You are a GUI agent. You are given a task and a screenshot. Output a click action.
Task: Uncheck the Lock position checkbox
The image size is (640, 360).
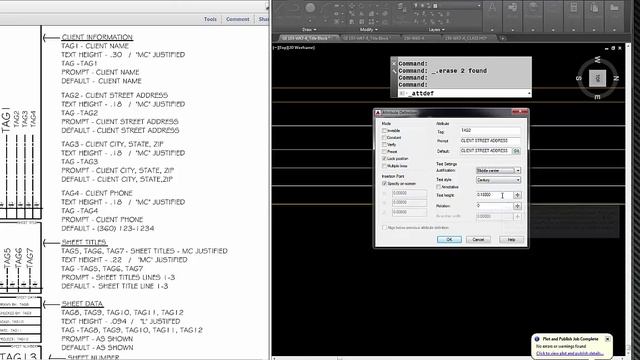(384, 158)
